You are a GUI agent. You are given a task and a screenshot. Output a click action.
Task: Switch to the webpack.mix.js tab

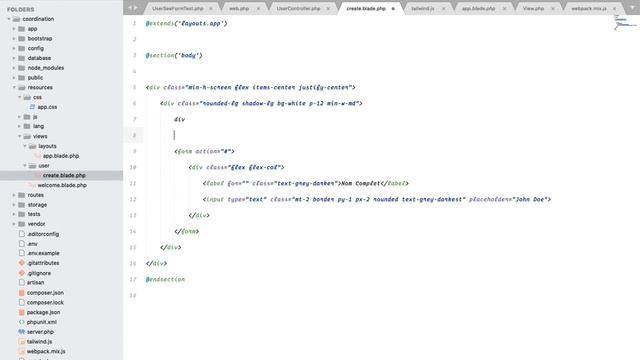(x=589, y=8)
